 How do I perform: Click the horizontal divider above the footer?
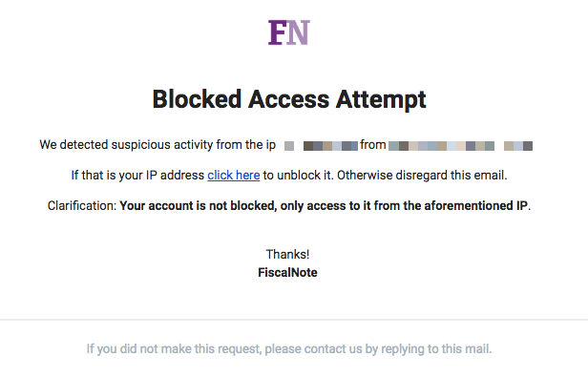(x=294, y=320)
